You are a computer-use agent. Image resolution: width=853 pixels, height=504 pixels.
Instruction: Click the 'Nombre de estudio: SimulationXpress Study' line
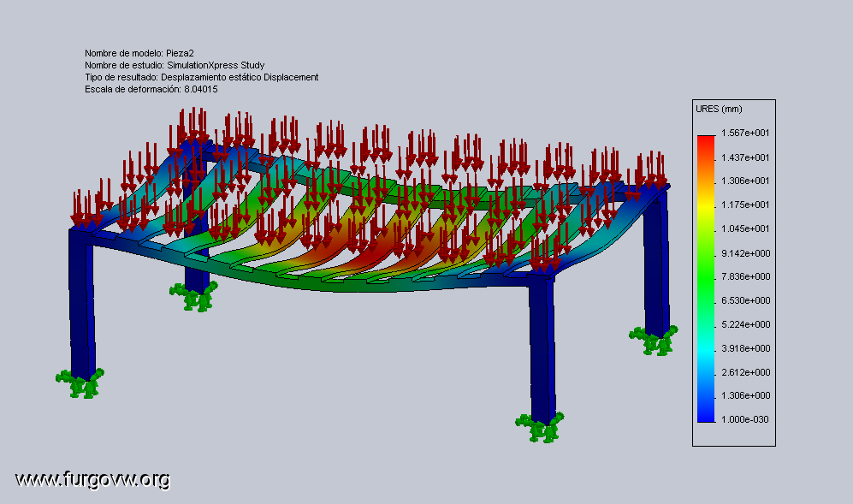click(x=175, y=65)
